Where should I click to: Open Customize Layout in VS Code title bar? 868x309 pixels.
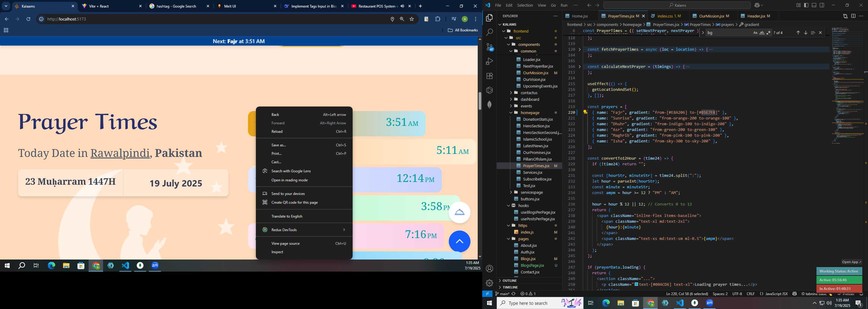(798, 5)
